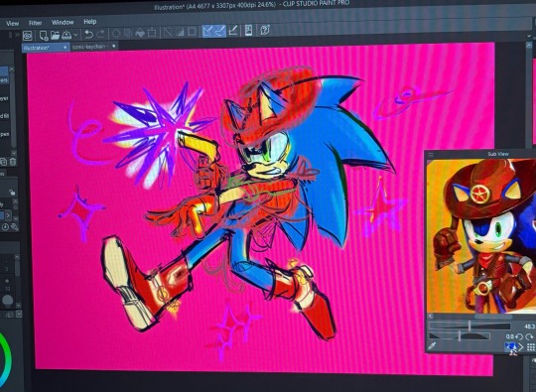Adjust the Sub View rotation slider

460,336
